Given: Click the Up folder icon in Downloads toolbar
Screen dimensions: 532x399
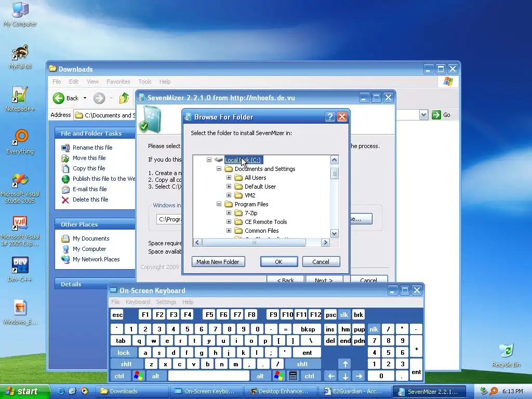Looking at the screenshot, I should [x=124, y=98].
